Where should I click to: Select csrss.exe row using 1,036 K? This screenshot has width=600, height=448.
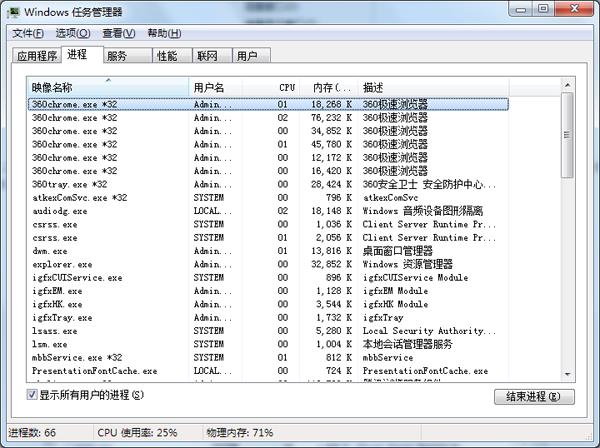268,224
